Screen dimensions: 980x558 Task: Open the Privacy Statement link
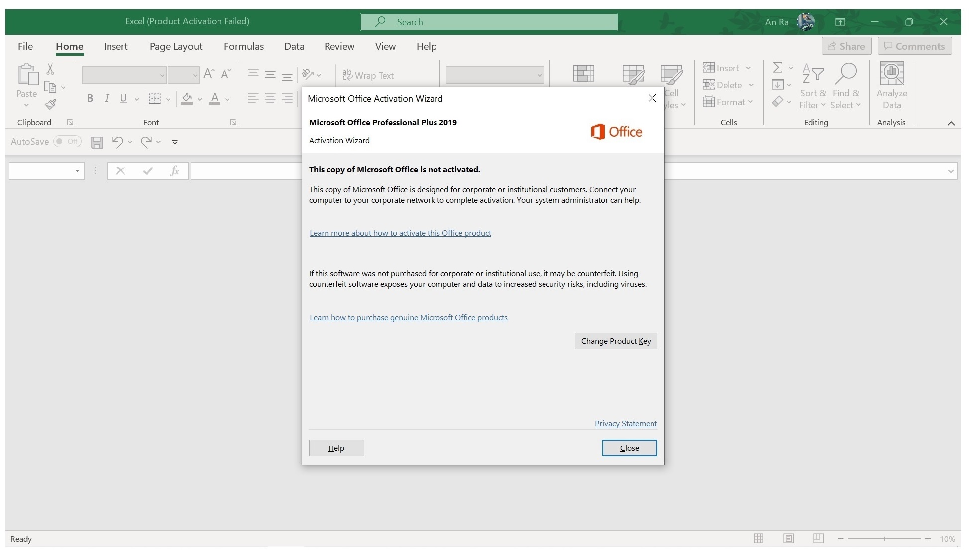point(625,423)
